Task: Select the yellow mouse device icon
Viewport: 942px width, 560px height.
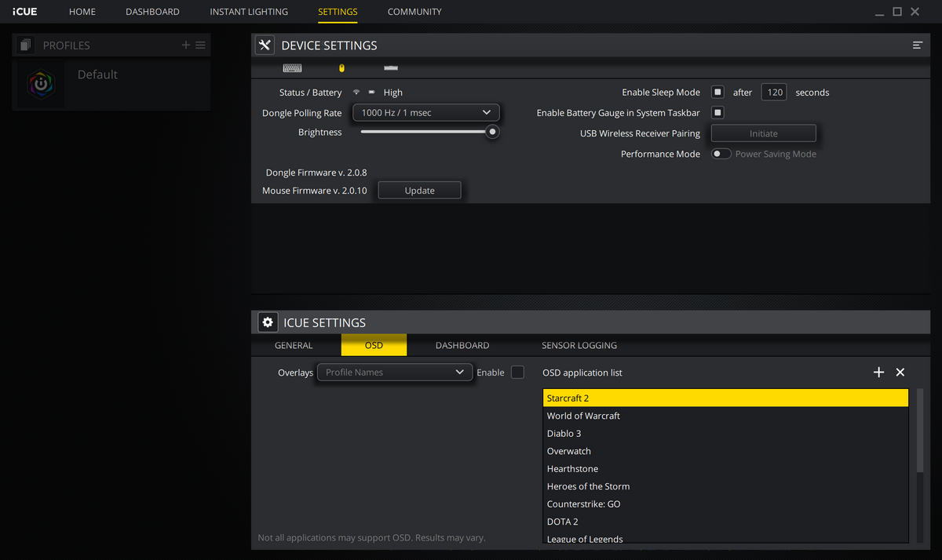Action: 341,68
